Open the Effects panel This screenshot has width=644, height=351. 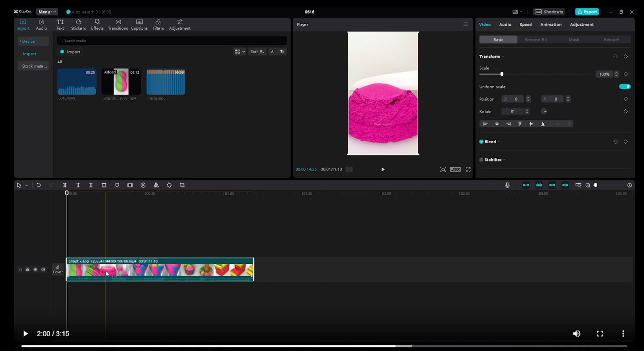(x=97, y=25)
